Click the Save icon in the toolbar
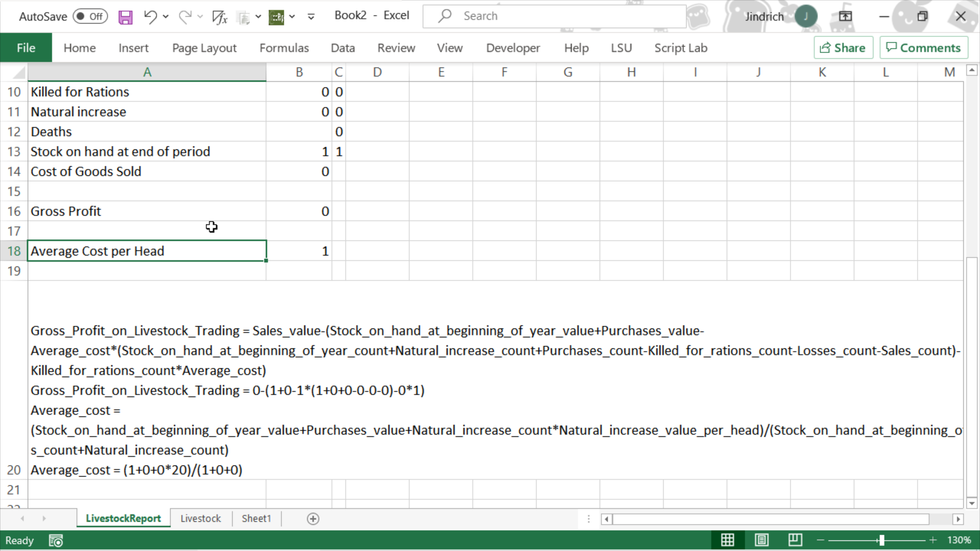 pyautogui.click(x=125, y=15)
